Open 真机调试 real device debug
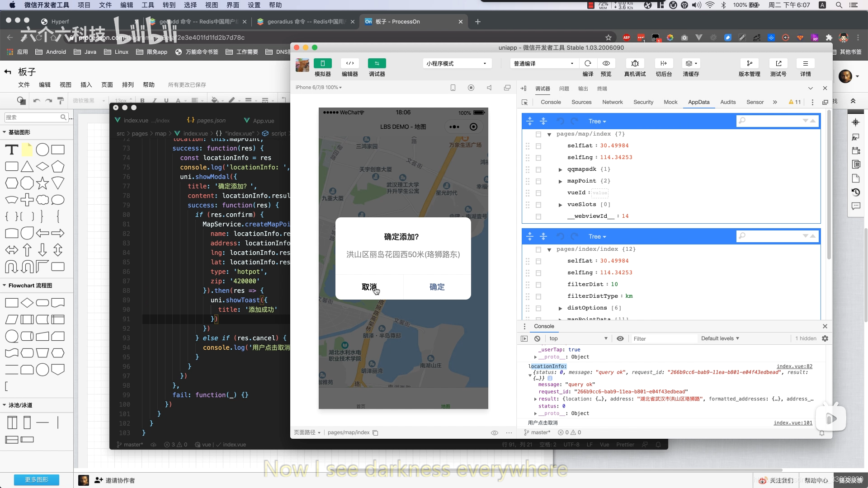Screen dimensions: 868x488 point(635,63)
